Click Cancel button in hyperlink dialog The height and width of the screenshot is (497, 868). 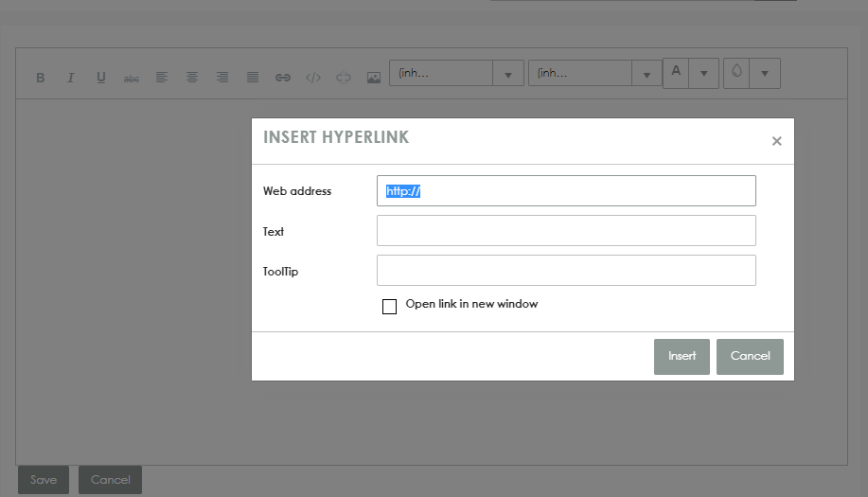tap(750, 357)
